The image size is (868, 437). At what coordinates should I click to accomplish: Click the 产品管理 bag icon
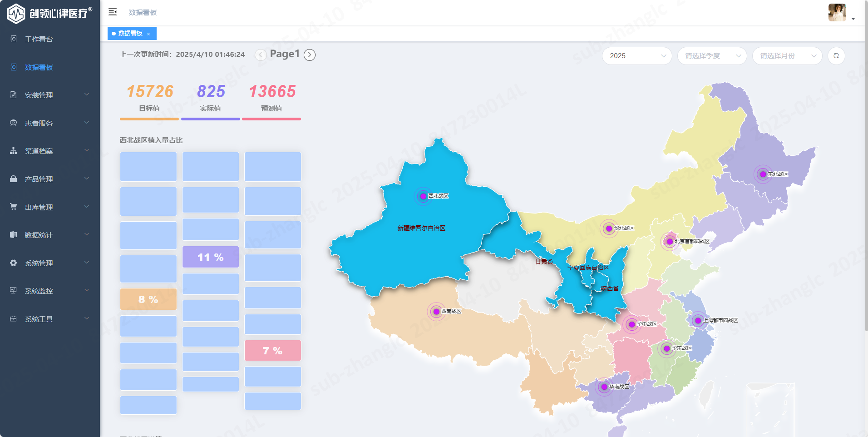tap(14, 179)
